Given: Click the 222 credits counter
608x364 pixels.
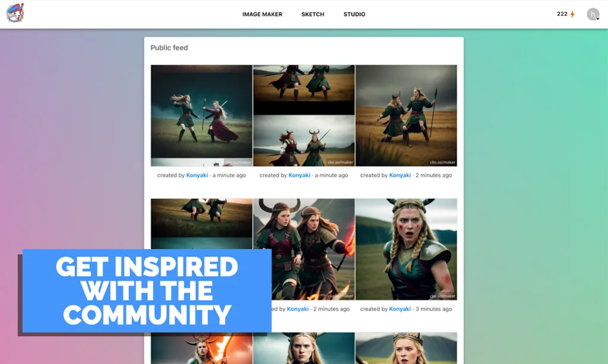Looking at the screenshot, I should (562, 14).
